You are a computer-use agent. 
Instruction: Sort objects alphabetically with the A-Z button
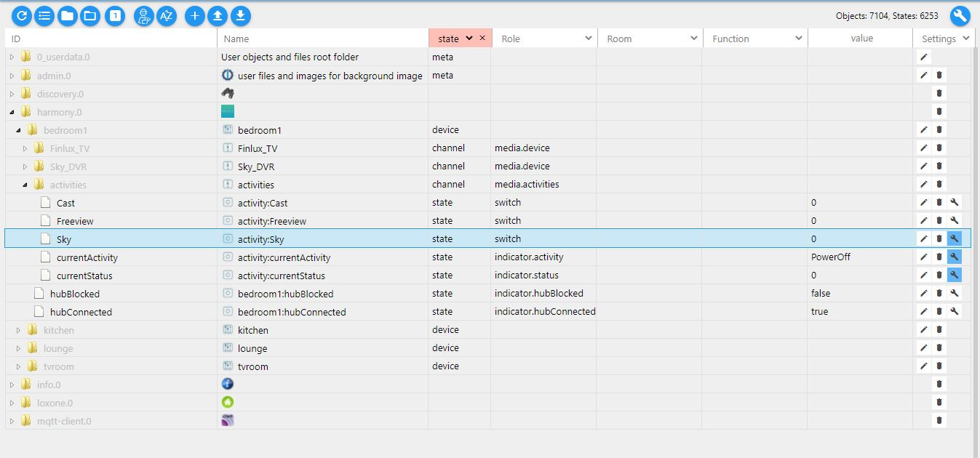[167, 15]
